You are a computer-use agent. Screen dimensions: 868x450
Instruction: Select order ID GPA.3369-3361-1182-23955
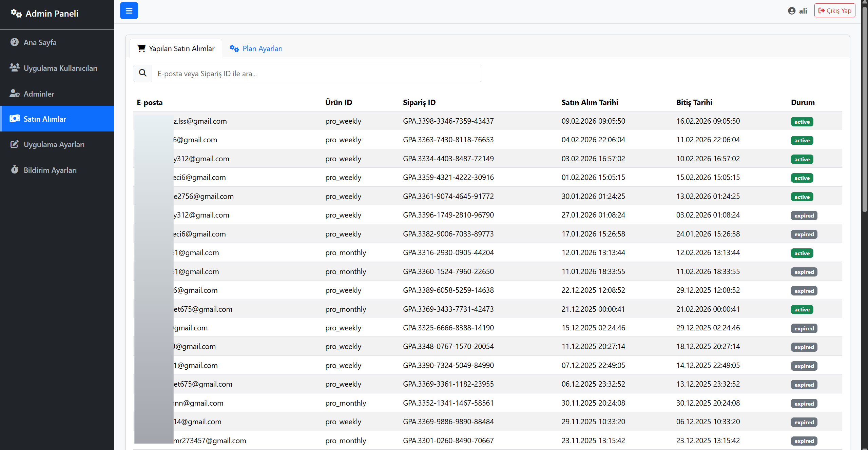pyautogui.click(x=448, y=384)
